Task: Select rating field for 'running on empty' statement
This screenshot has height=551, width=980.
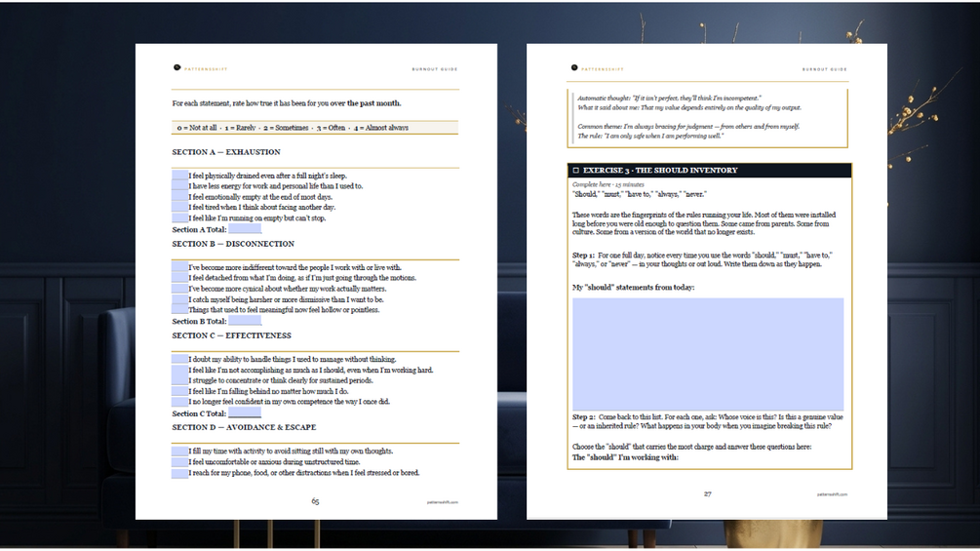Action: pos(180,218)
